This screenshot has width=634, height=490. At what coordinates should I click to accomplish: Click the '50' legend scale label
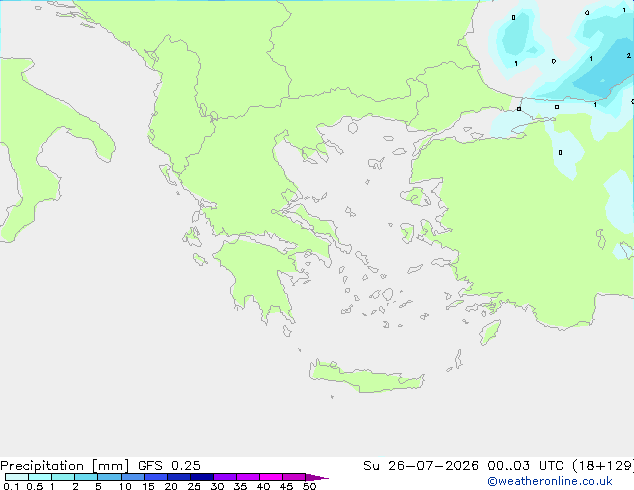309,486
